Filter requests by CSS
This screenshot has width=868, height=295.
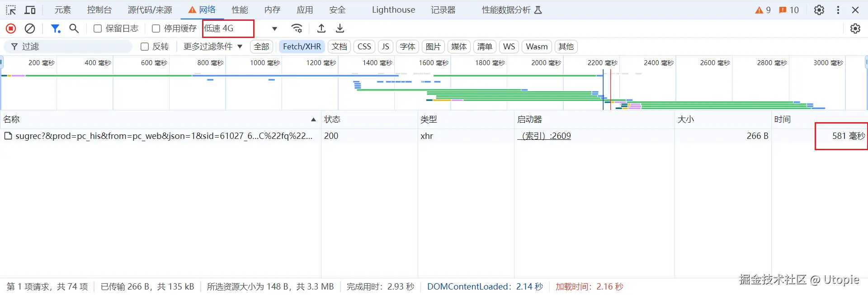(x=364, y=47)
